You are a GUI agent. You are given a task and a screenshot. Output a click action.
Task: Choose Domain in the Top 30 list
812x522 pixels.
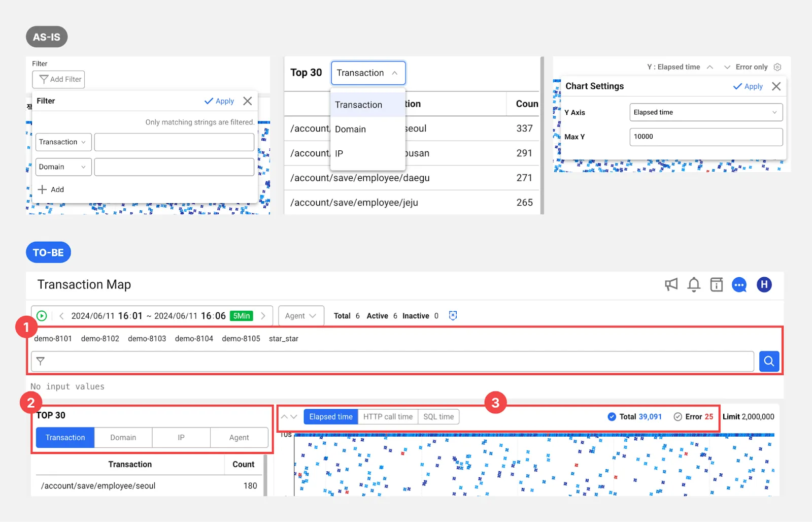368,129
